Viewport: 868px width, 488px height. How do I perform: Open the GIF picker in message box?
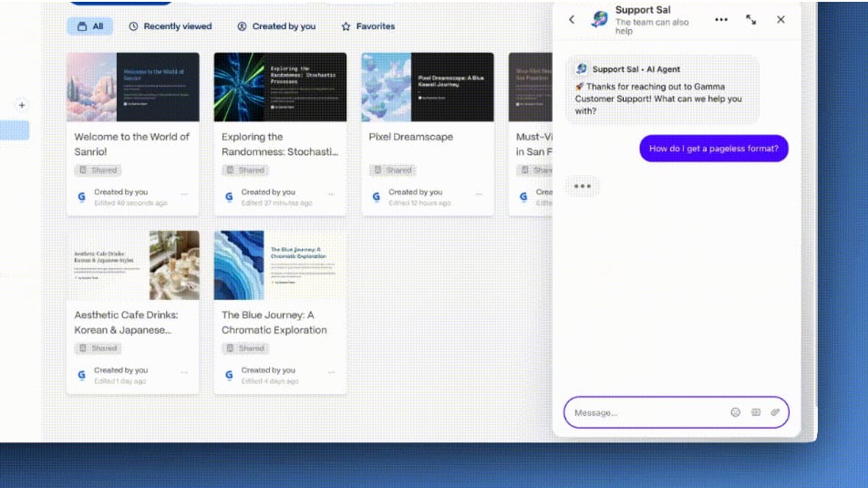[756, 412]
